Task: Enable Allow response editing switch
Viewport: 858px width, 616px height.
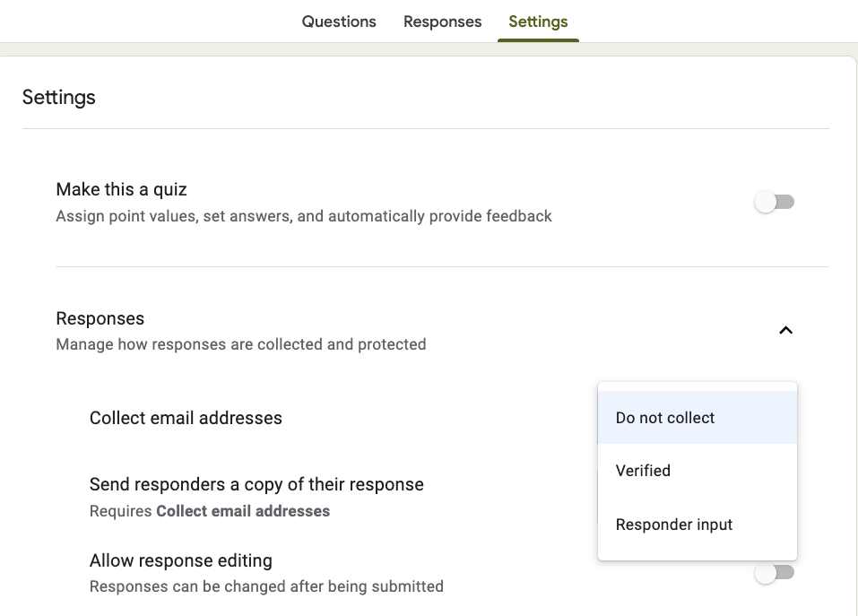Action: (x=775, y=573)
